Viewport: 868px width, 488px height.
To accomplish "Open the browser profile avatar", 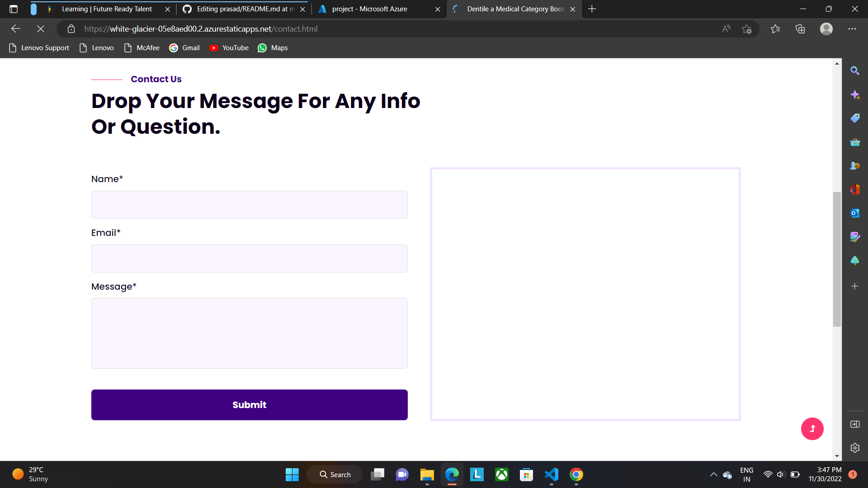I will point(826,29).
